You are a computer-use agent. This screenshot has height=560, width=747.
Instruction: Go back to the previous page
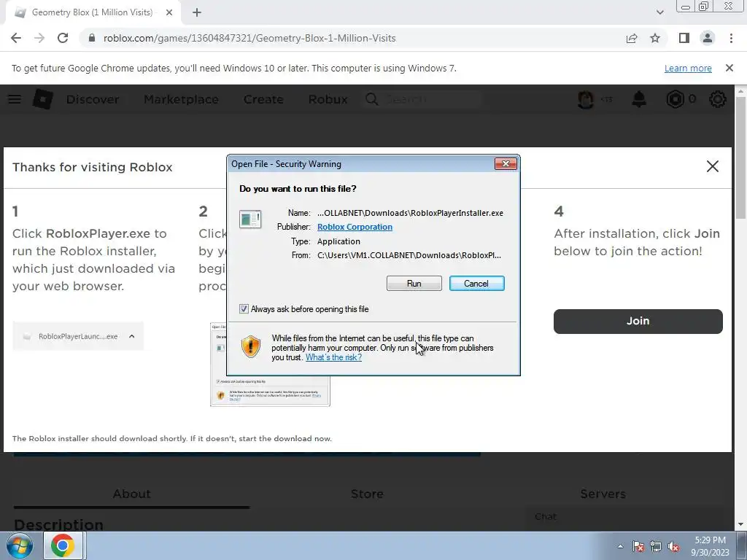point(16,38)
